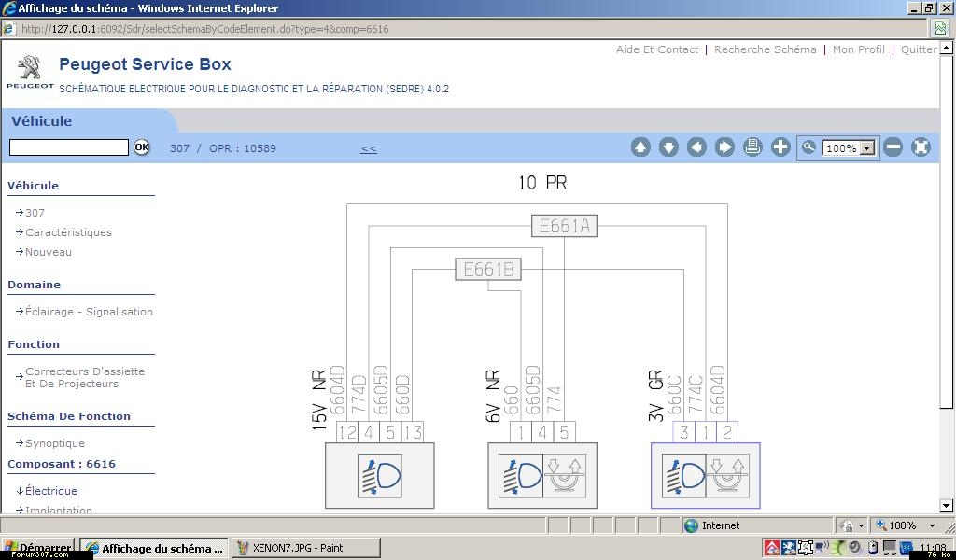This screenshot has height=560, width=956.
Task: Click the E661A splice box in schematic
Action: coord(564,226)
